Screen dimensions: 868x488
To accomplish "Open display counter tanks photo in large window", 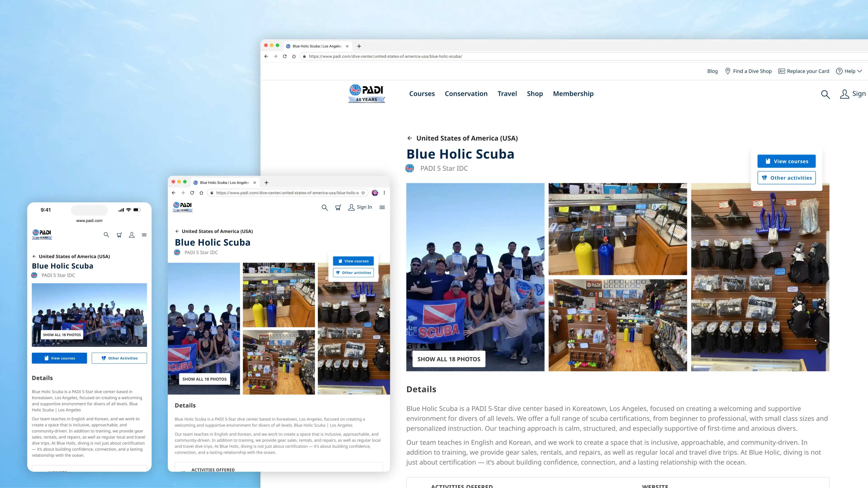I will tap(618, 229).
